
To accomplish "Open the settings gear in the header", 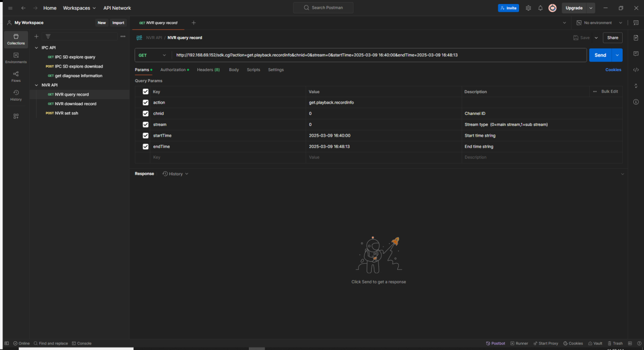I will tap(528, 8).
